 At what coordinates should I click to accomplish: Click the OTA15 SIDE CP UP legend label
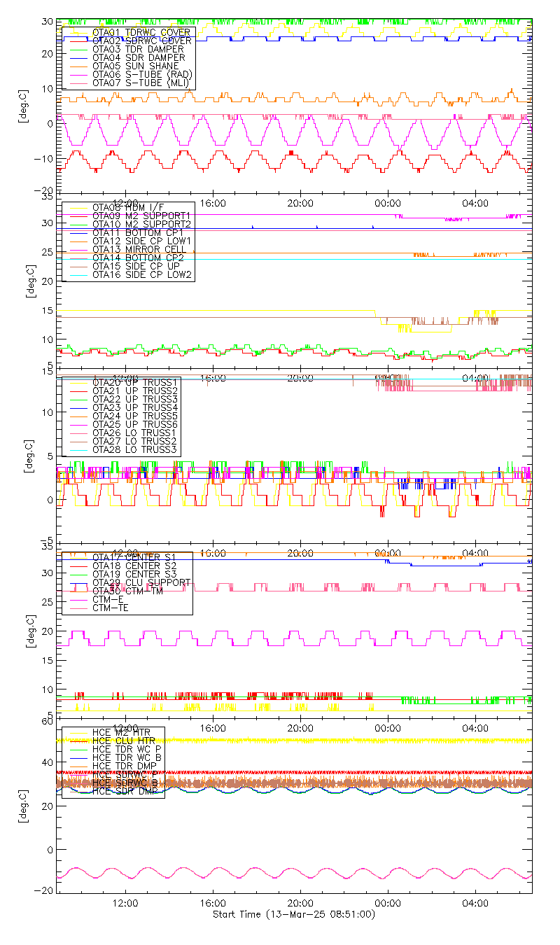point(136,266)
